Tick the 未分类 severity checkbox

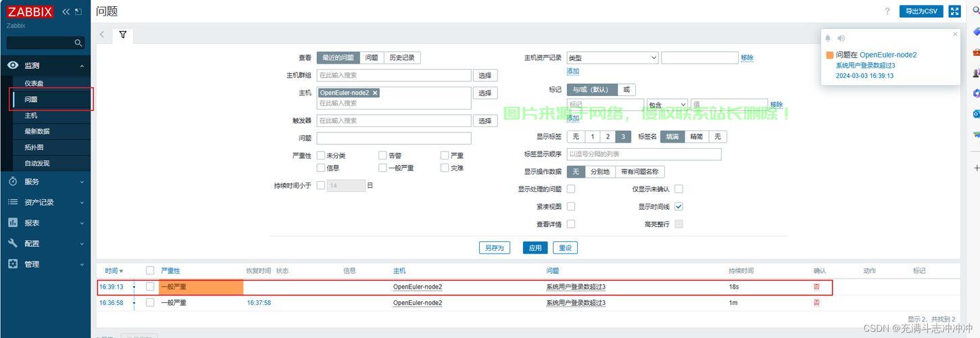point(321,155)
